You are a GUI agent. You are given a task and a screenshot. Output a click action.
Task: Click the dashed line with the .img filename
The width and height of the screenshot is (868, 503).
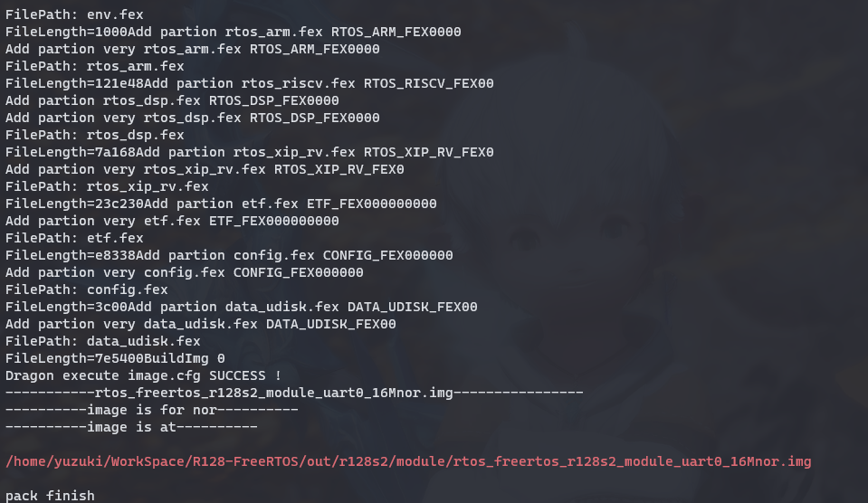click(294, 393)
